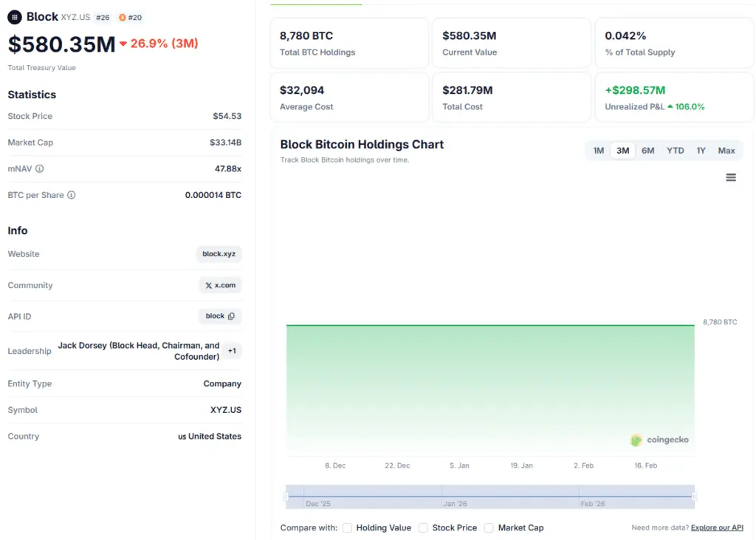
Task: Show the Max time range
Action: 726,151
